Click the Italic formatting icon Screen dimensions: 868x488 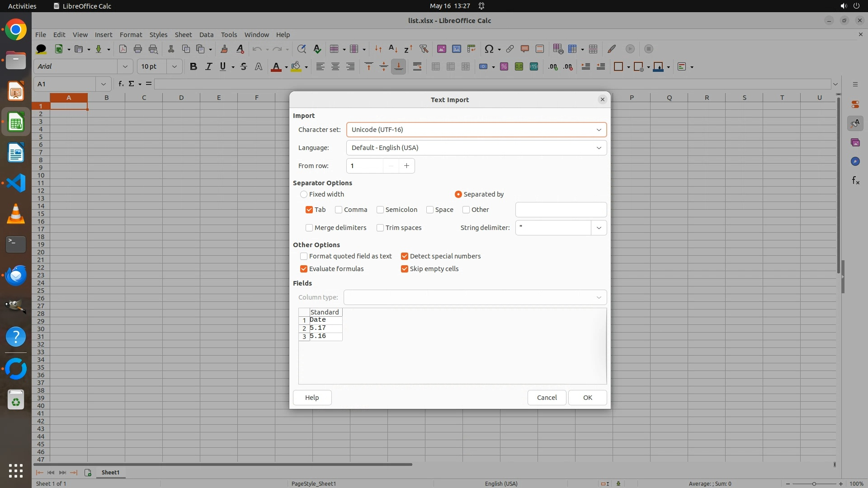click(208, 67)
